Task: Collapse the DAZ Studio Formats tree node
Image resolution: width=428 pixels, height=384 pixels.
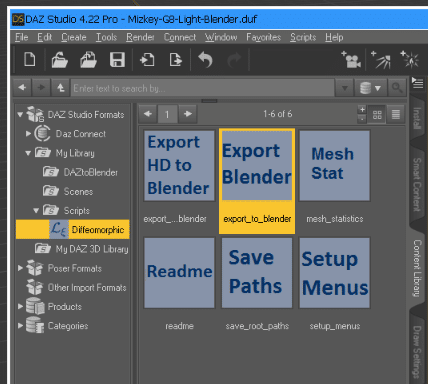Action: click(x=20, y=115)
